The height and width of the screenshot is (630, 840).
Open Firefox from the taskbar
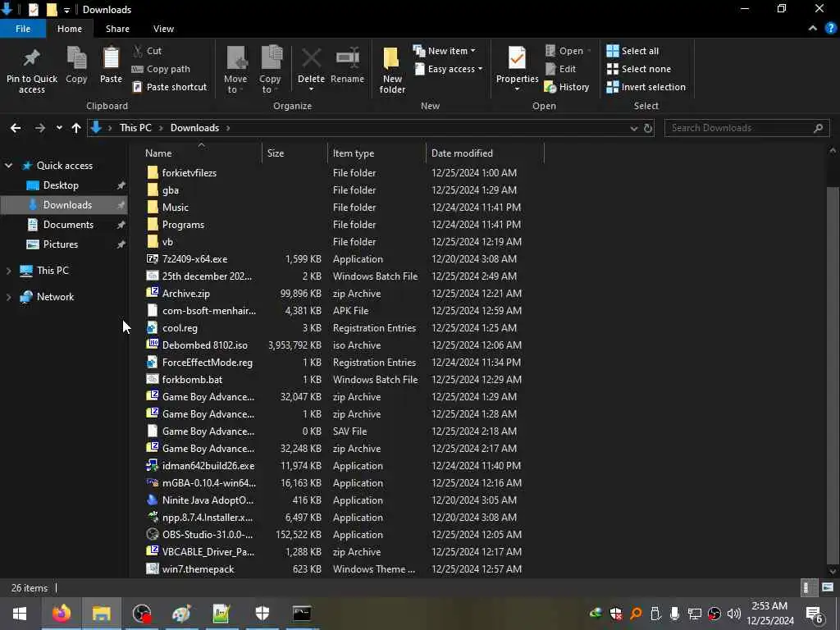pos(61,614)
